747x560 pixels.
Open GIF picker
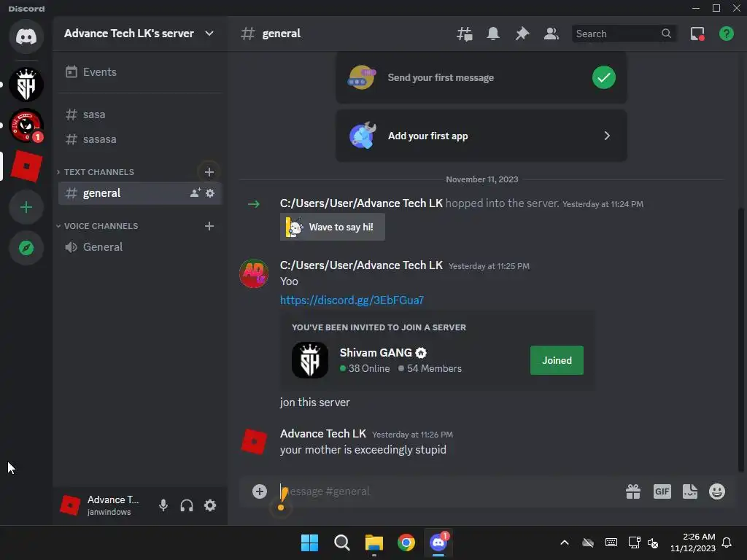[x=662, y=491]
